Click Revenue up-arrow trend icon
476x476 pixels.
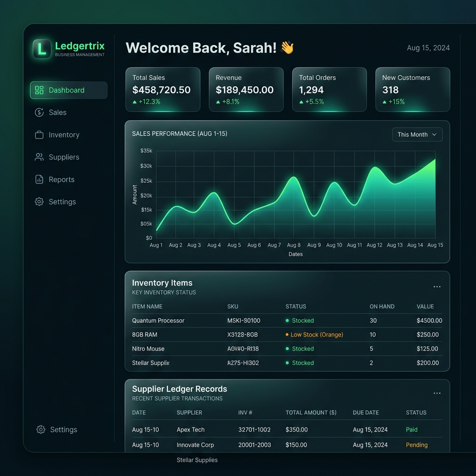pyautogui.click(x=218, y=102)
